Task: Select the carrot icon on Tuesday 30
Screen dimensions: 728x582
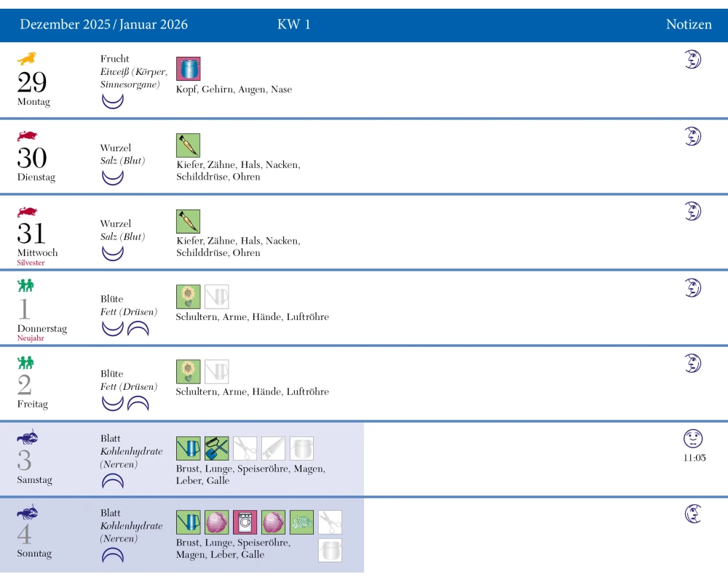Action: (x=188, y=145)
